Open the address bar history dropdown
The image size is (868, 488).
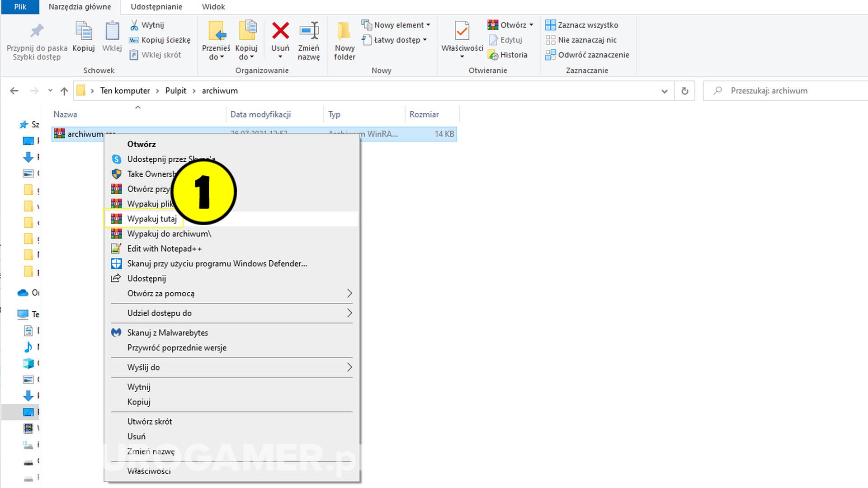[664, 91]
